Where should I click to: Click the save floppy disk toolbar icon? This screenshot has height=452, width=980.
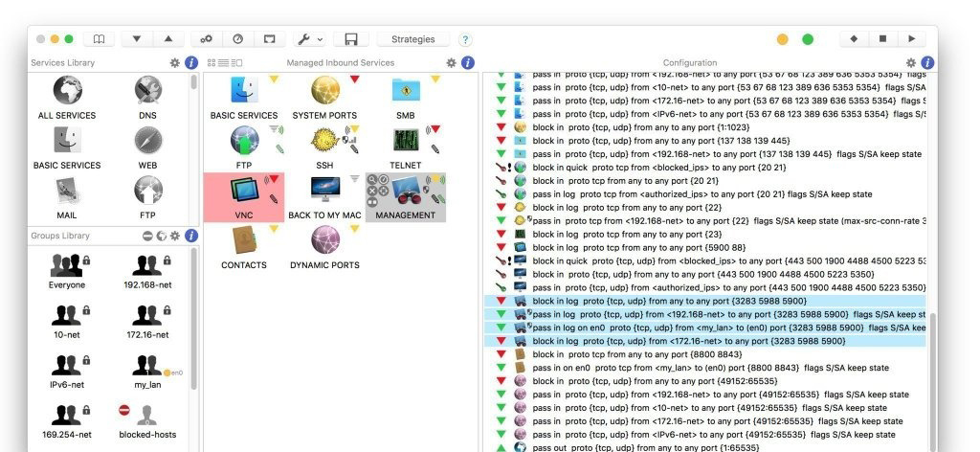(x=351, y=39)
